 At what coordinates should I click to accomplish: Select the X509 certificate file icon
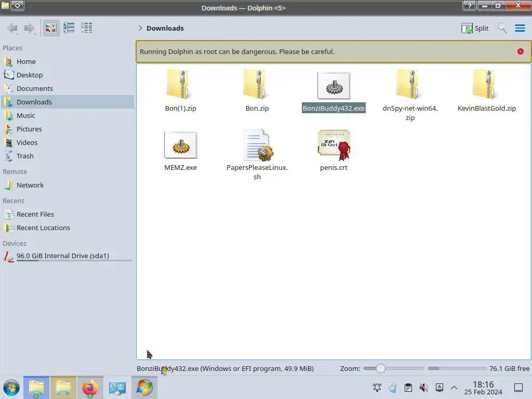click(x=334, y=145)
